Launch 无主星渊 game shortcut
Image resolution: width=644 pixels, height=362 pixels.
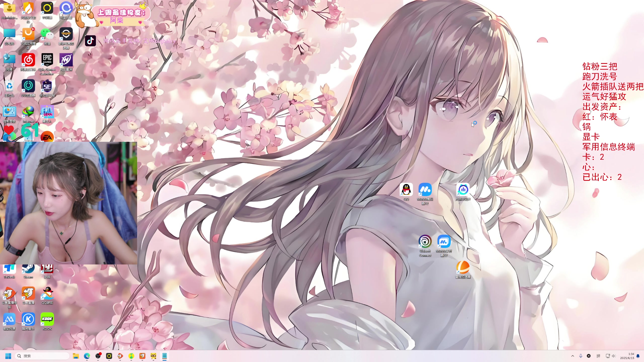pos(66,62)
